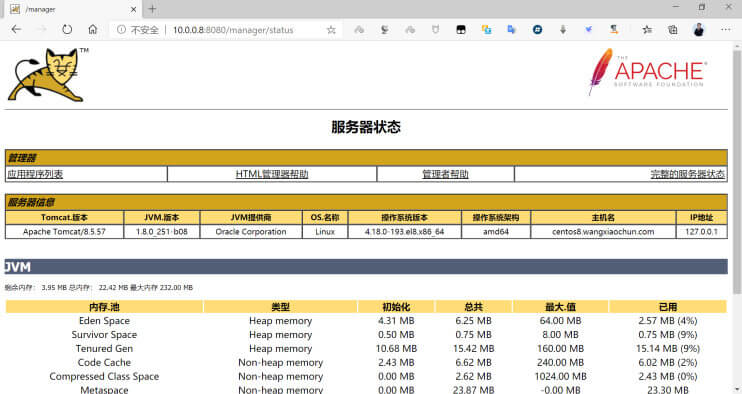Click the 主机名 header cell

pyautogui.click(x=603, y=218)
